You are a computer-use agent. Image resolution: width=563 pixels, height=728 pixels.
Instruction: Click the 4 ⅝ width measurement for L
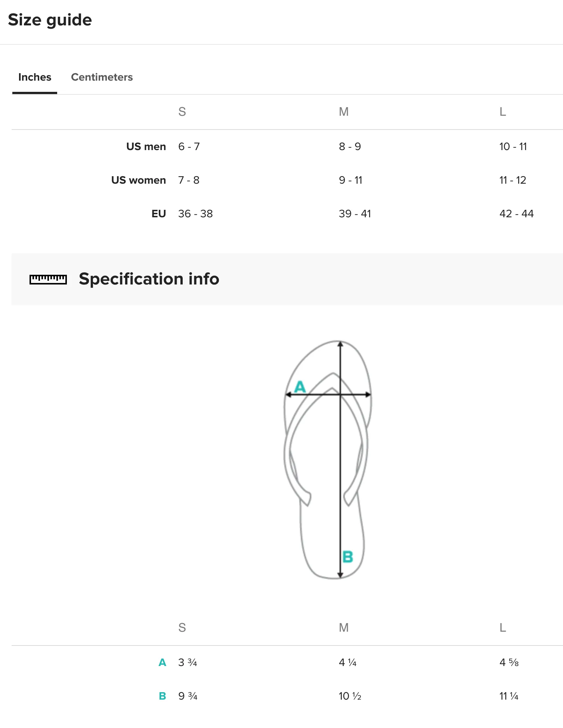(x=509, y=662)
